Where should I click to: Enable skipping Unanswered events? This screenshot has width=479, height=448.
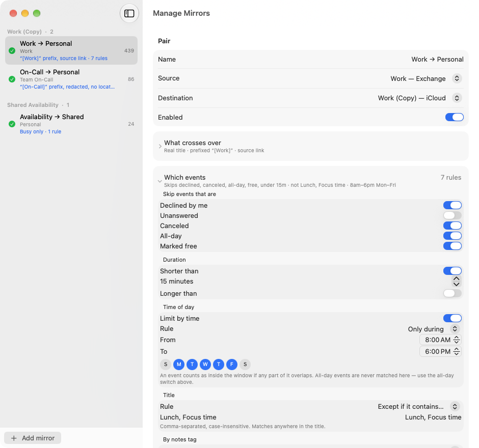coord(453,215)
